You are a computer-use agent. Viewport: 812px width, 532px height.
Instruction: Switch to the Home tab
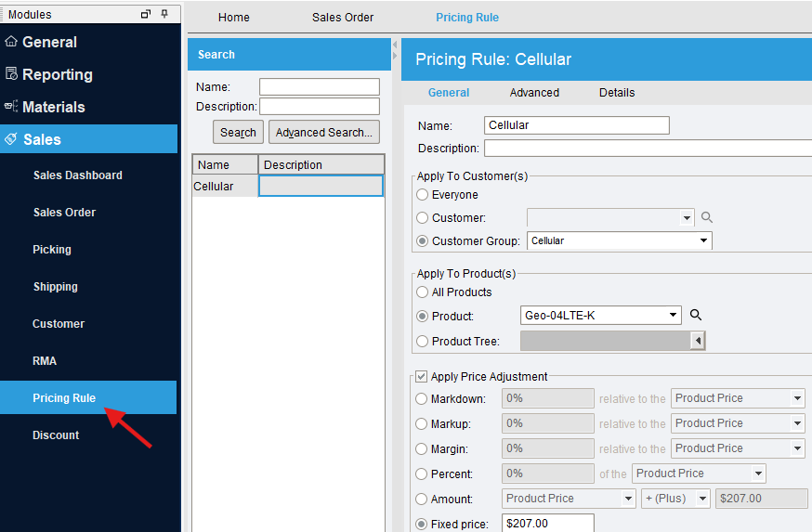point(233,18)
